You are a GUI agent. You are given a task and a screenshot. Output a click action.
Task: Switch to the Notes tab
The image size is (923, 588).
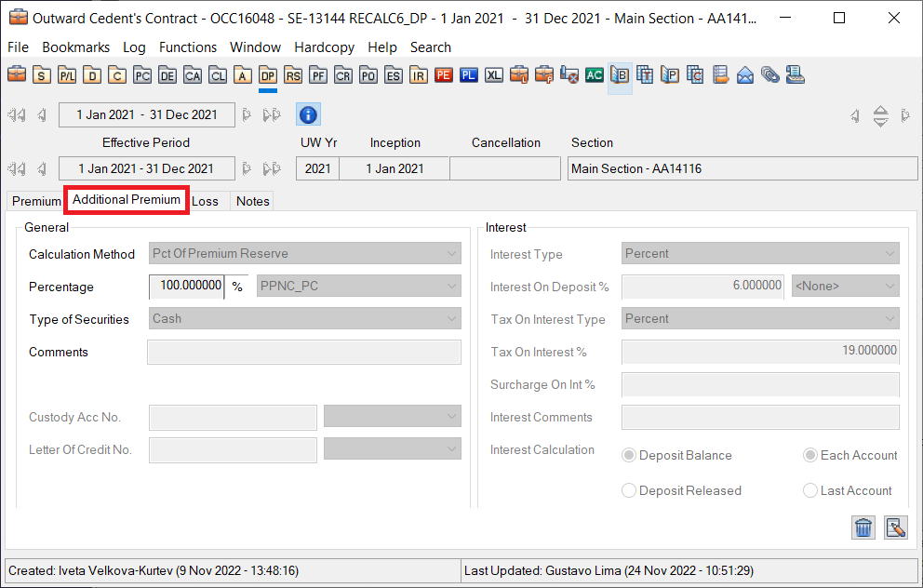coord(252,201)
